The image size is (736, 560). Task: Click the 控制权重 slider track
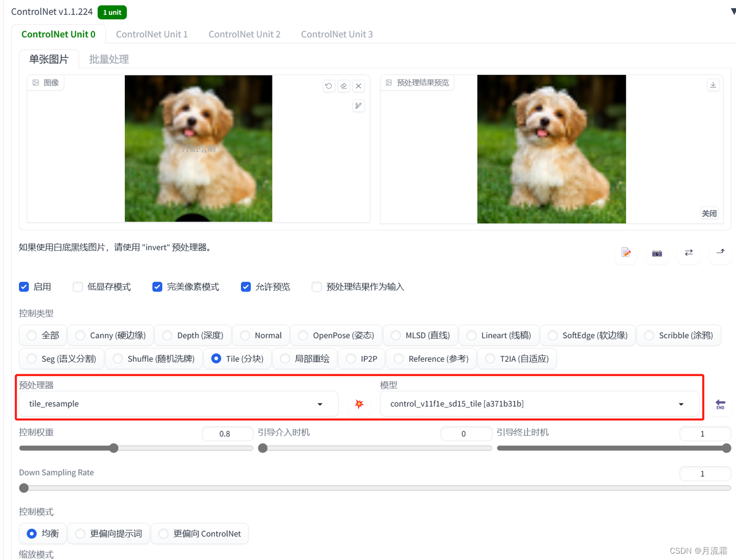(x=136, y=448)
